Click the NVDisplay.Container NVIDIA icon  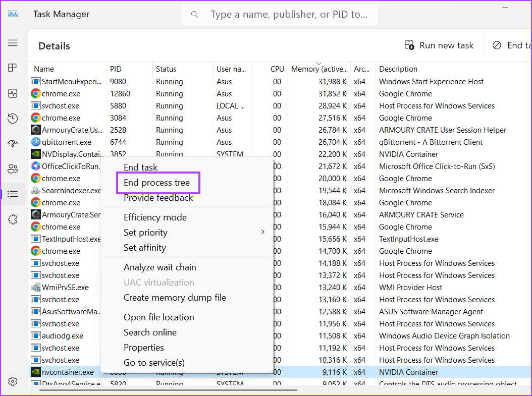[x=36, y=154]
